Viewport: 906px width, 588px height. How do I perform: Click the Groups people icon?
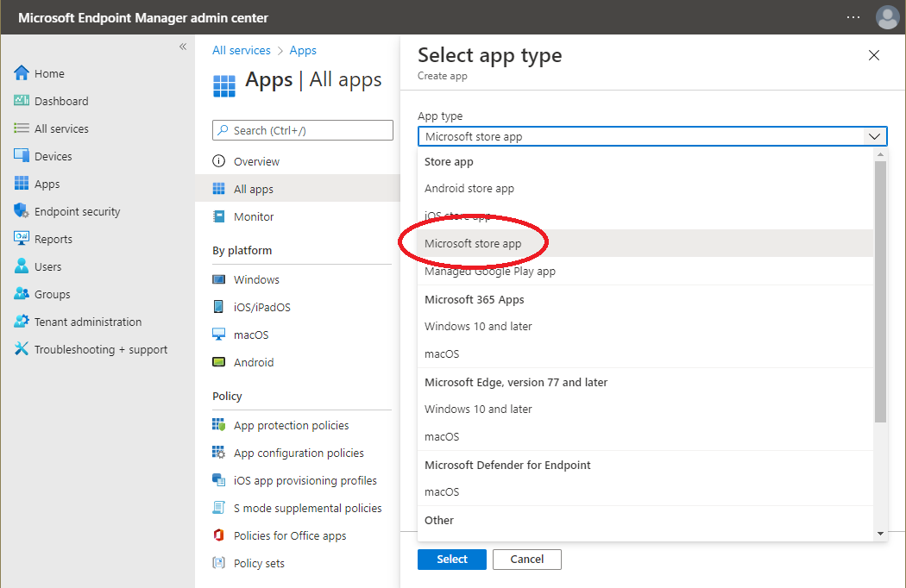22,294
